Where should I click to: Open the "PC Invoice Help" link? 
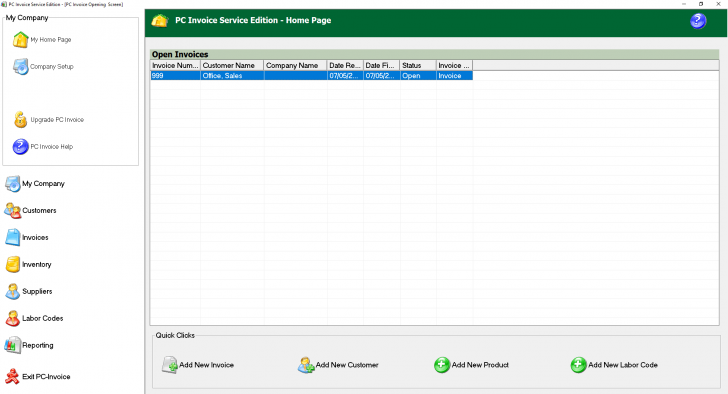tap(52, 147)
